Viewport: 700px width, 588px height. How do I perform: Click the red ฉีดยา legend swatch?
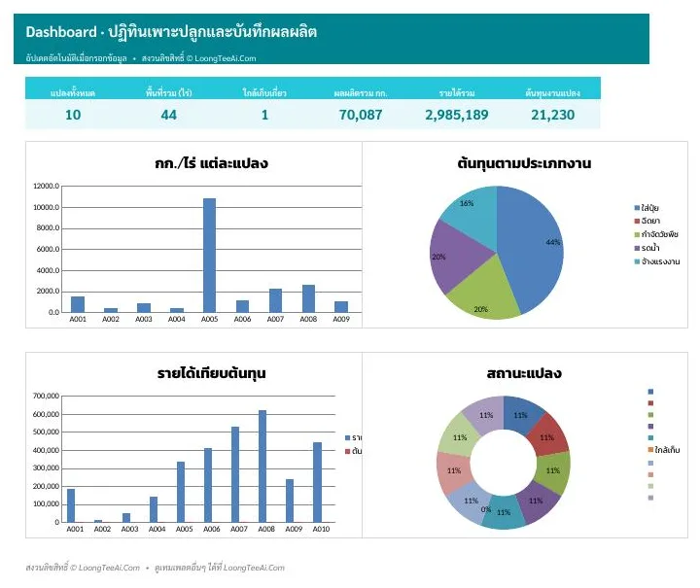click(x=637, y=221)
